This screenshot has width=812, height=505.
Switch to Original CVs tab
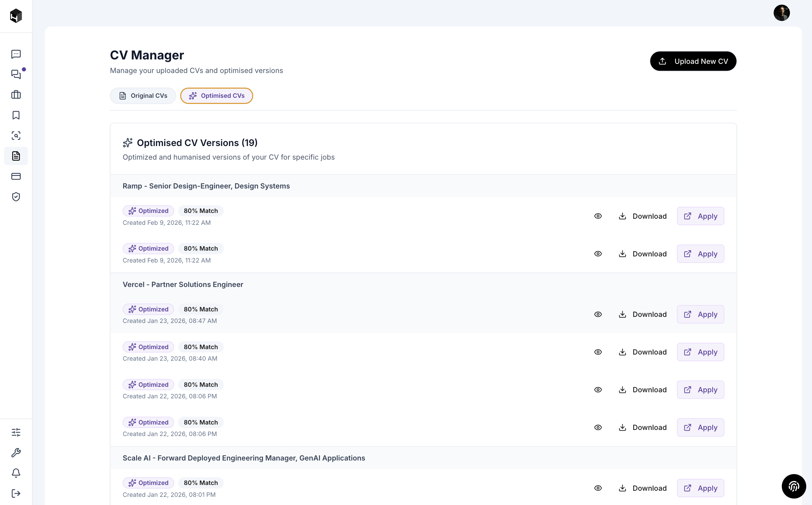tap(143, 96)
